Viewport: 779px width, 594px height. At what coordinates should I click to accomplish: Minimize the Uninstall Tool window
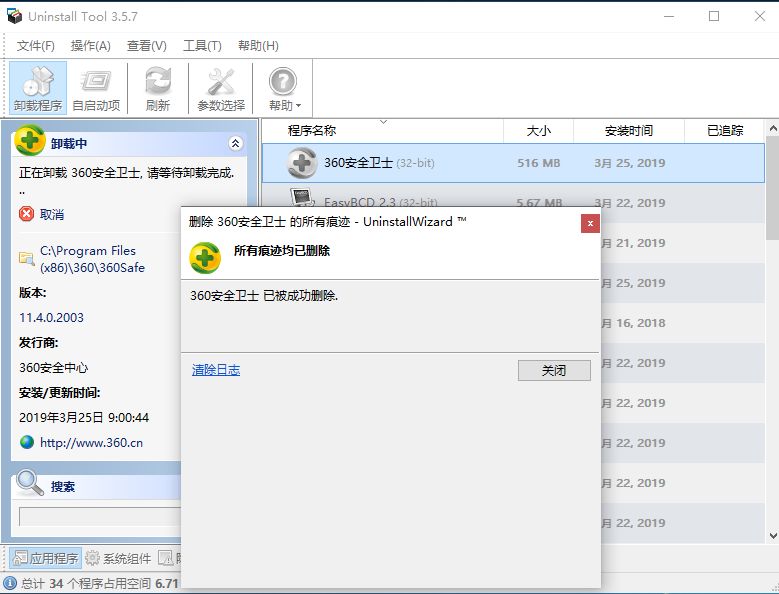pyautogui.click(x=669, y=16)
